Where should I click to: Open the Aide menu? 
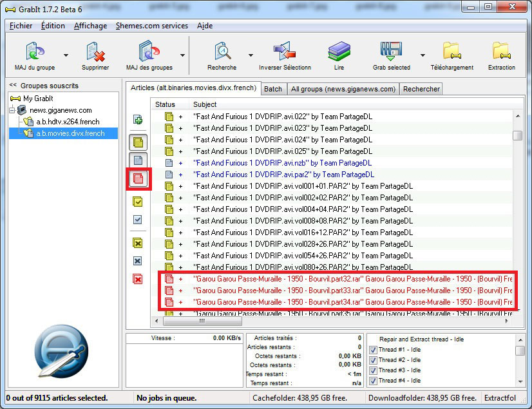click(205, 26)
